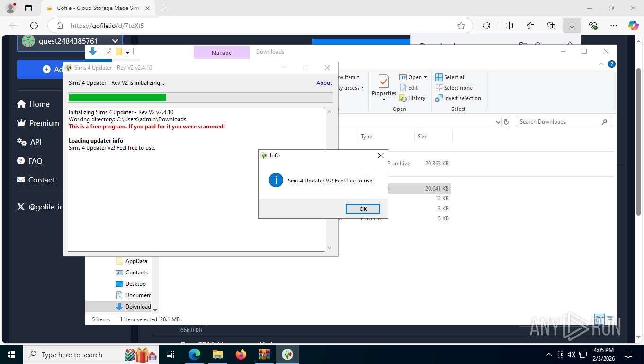Open Edge Collections icon
The width and height of the screenshot is (644, 364).
(x=551, y=26)
